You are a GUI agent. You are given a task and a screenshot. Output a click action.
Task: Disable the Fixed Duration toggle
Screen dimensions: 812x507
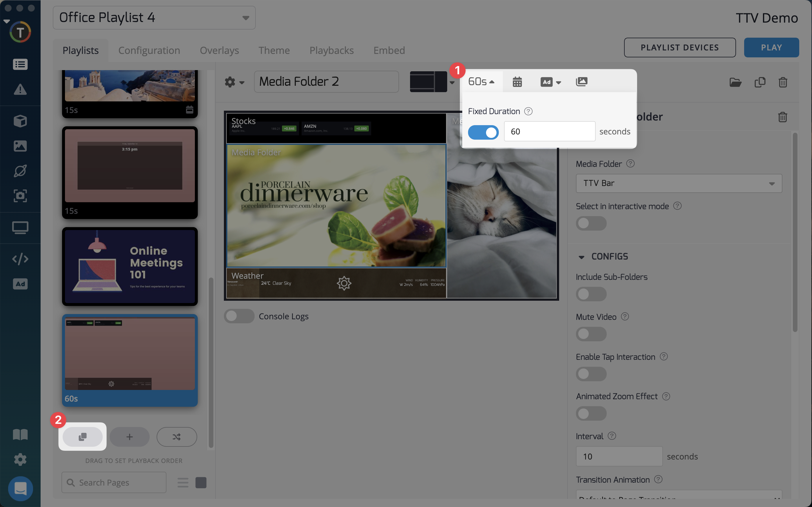pos(483,132)
